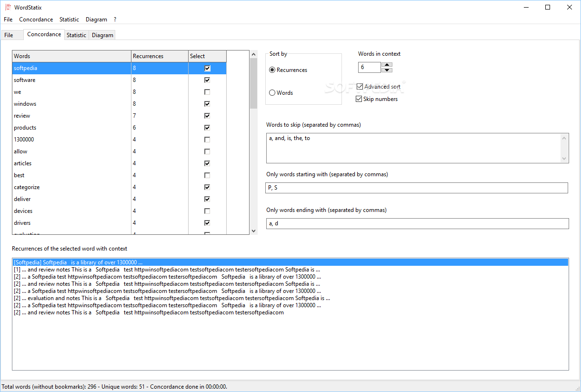Viewport: 581px width, 392px height.
Task: Click the WordStatix app icon in title bar
Action: point(8,7)
